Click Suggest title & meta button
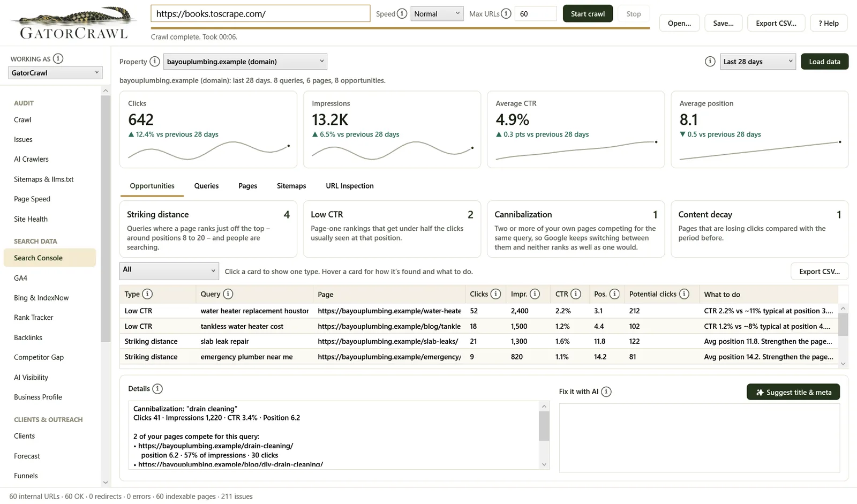857x504 pixels. 793,392
